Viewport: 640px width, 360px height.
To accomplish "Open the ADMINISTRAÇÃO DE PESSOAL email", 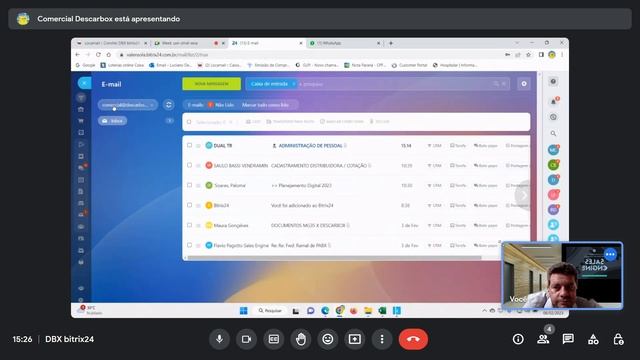I will [311, 146].
